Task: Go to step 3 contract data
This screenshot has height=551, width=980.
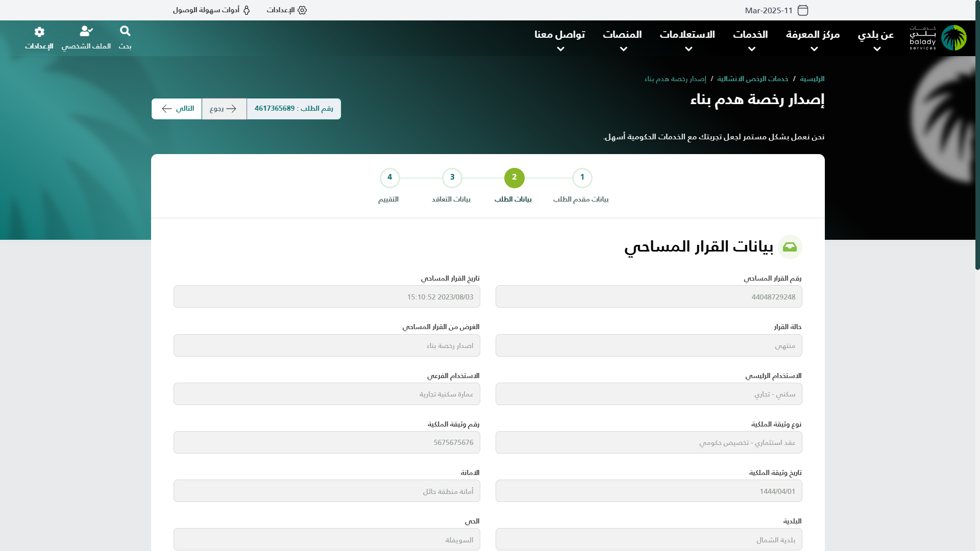Action: (x=452, y=178)
